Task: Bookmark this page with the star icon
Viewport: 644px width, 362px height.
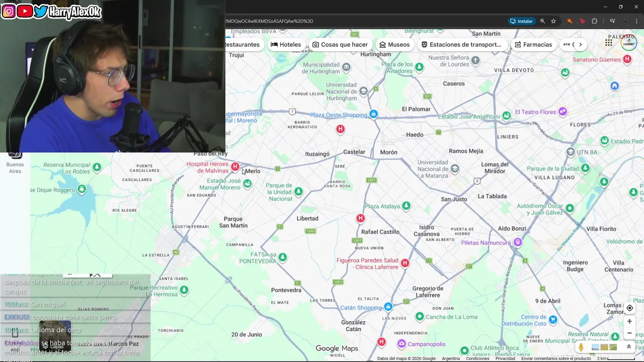Action: click(x=553, y=21)
